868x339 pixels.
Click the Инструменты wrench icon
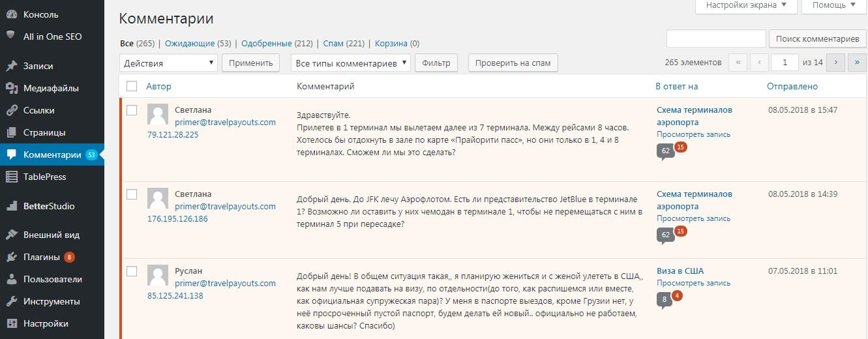tap(11, 301)
